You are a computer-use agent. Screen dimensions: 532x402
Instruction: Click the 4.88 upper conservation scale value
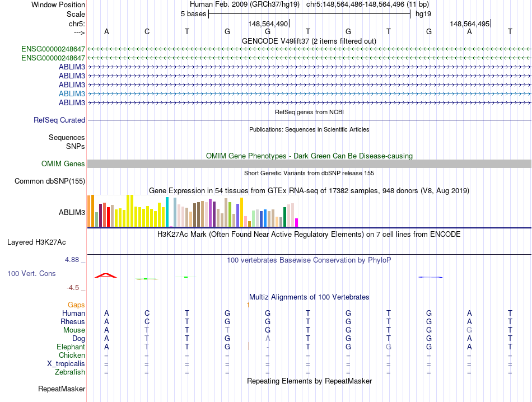(72, 260)
